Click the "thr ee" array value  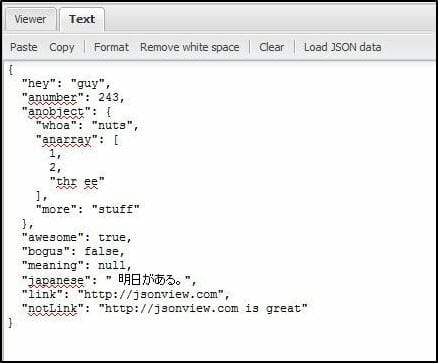point(77,182)
